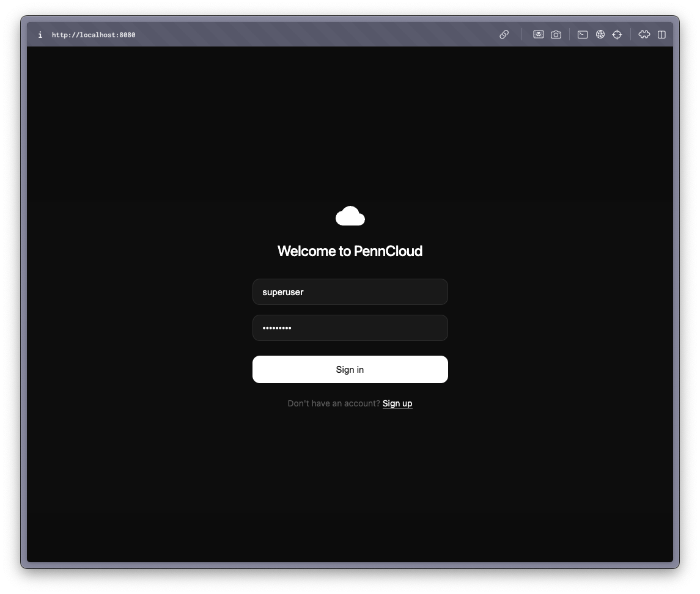700x594 pixels.
Task: Click the globe network icon
Action: (x=600, y=34)
